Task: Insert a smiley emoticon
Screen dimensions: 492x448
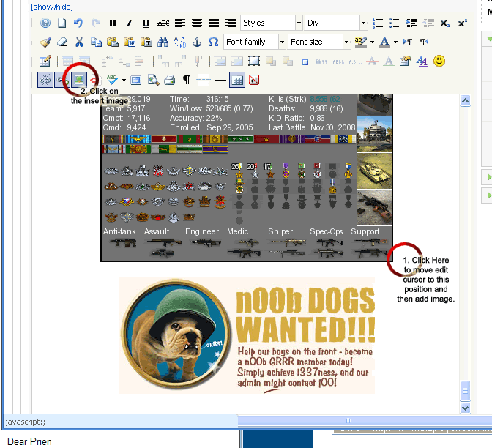Action: (439, 61)
